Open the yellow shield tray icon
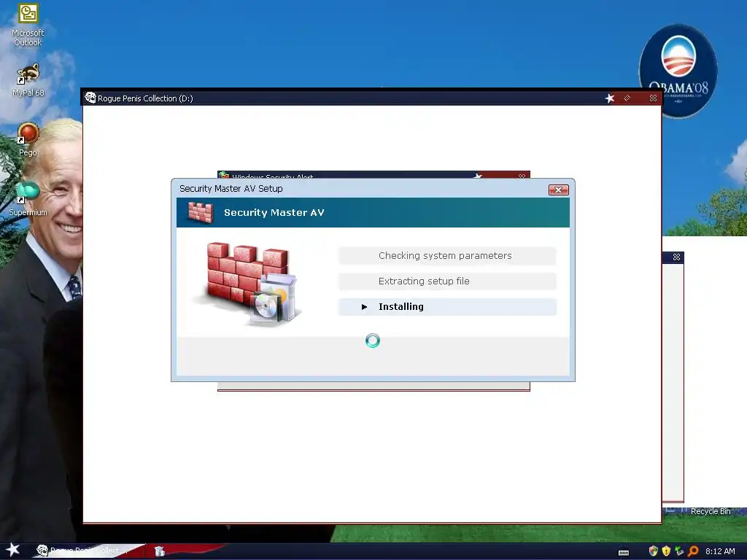 point(666,551)
